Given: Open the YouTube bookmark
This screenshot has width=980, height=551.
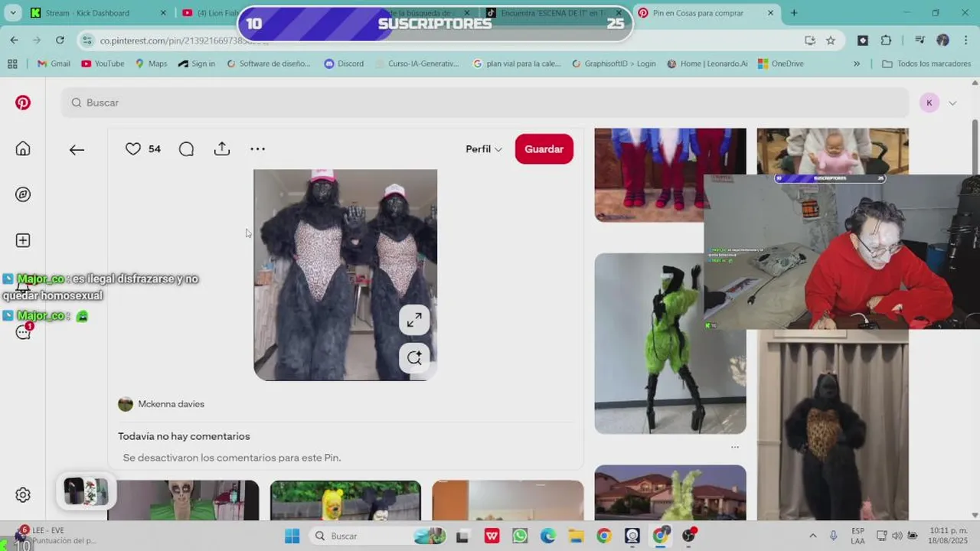Looking at the screenshot, I should pyautogui.click(x=103, y=64).
